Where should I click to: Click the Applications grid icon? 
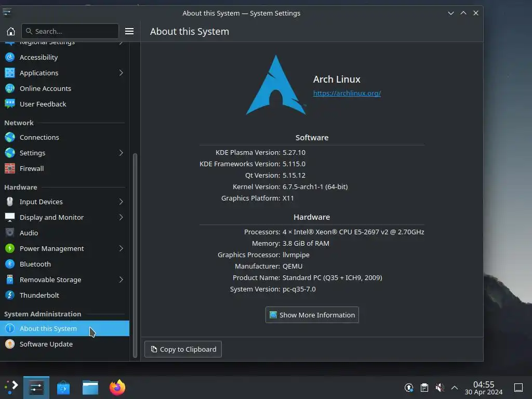tap(10, 73)
